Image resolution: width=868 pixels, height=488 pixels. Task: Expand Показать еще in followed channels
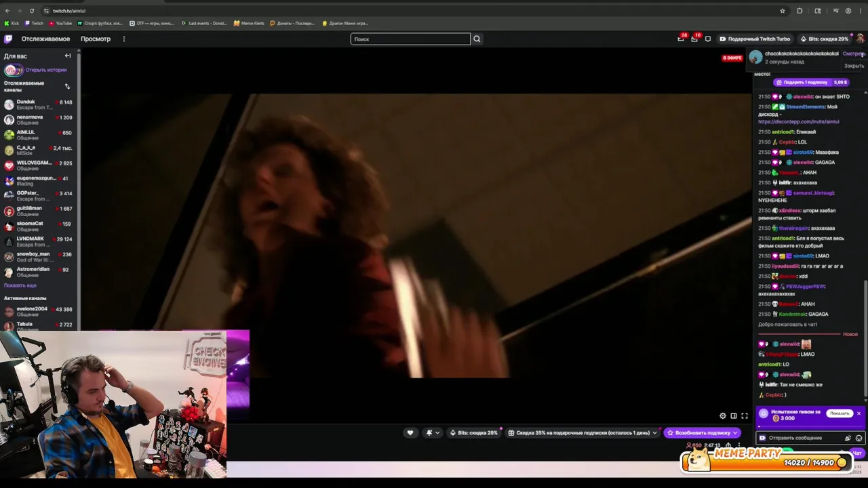tap(20, 285)
